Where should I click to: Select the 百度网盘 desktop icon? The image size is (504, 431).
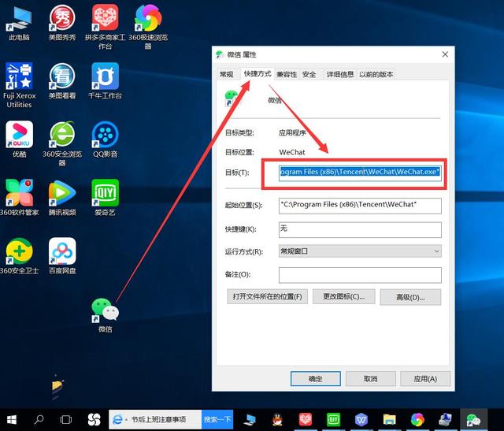(x=62, y=256)
